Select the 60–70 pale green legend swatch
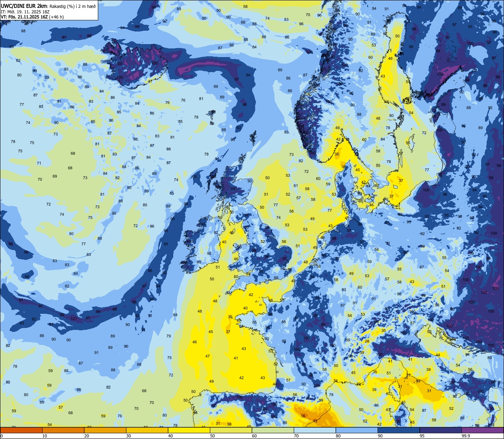This screenshot has width=504, height=439. point(273,430)
